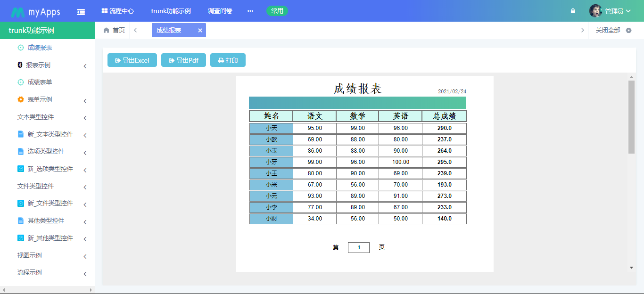The image size is (644, 294).
Task: Expand the 报表示例 chevron
Action: point(85,66)
